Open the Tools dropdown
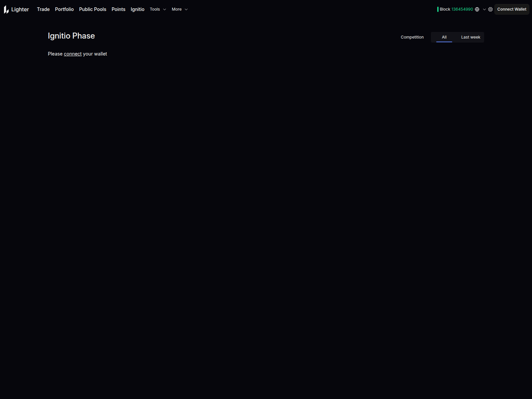532x399 pixels. (158, 9)
